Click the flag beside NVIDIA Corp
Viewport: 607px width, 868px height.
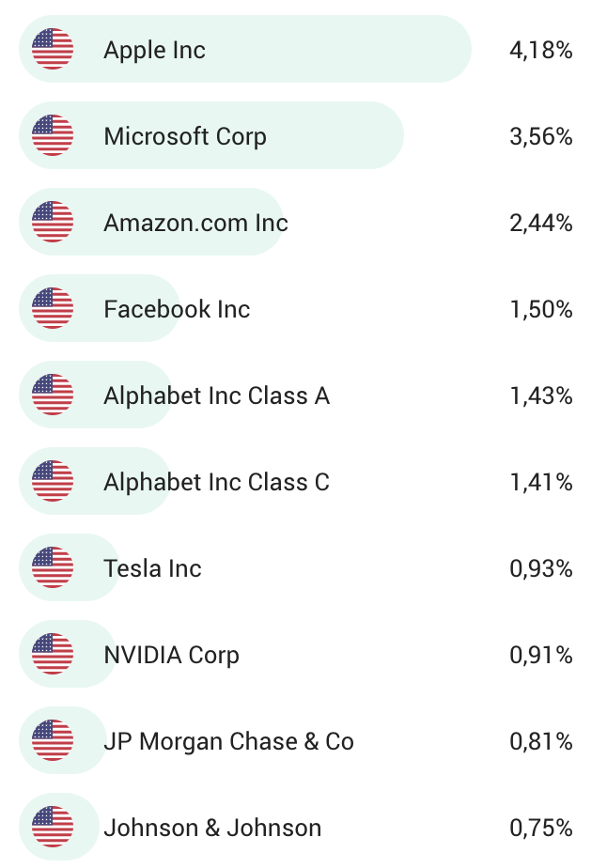click(x=53, y=654)
